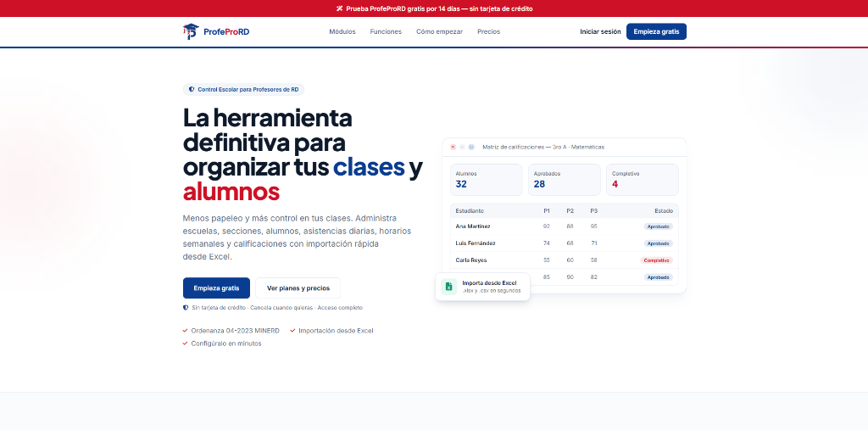Select the Carla Reyes student name

pos(471,260)
